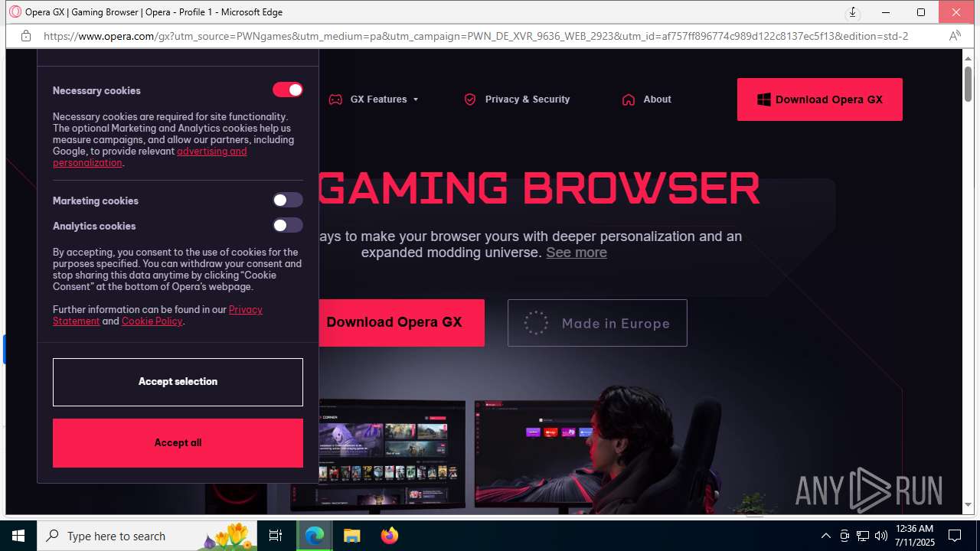Click the GAMING BROWSER headline text
Screen dimensions: 980x551
(539, 188)
